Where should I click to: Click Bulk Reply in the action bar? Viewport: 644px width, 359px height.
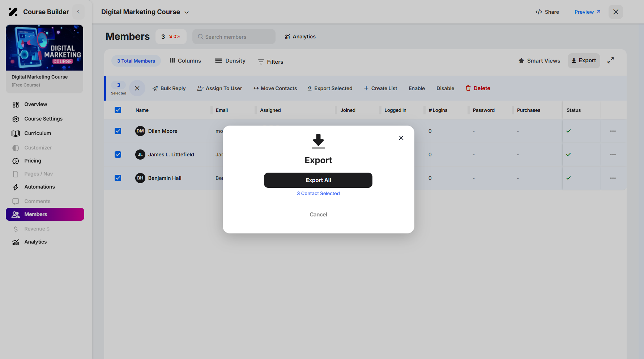coord(169,88)
